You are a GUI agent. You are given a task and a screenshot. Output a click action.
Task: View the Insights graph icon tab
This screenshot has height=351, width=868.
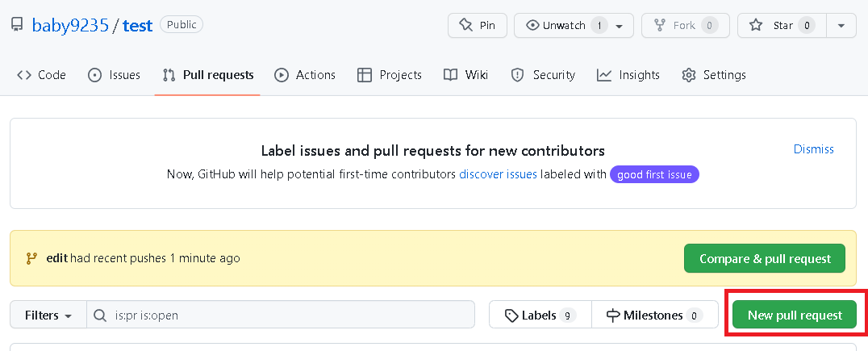(604, 75)
